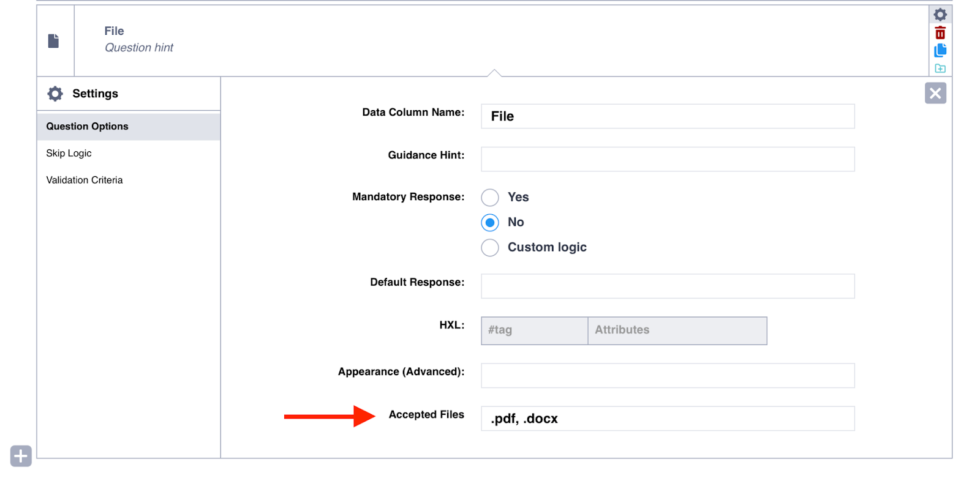Close the settings panel with the X
This screenshot has height=481, width=980.
point(935,93)
